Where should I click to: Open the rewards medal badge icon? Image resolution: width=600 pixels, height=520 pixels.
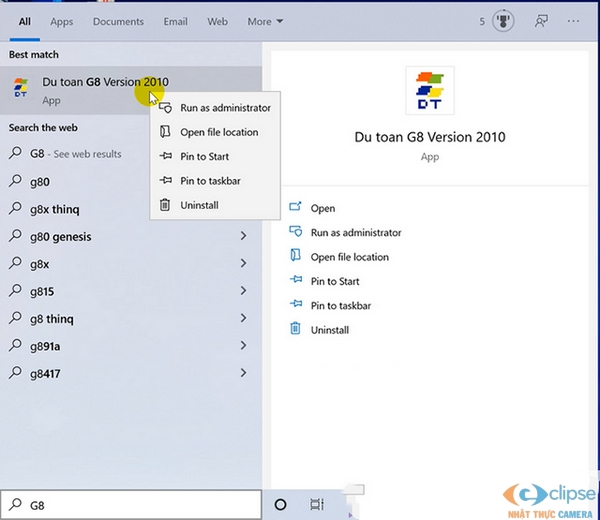coord(503,21)
